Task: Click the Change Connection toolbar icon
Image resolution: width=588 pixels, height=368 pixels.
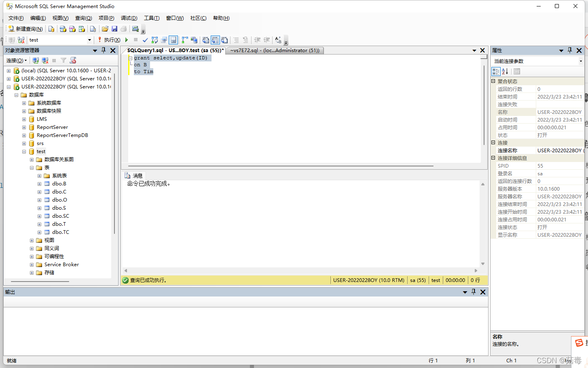Action: [x=21, y=40]
